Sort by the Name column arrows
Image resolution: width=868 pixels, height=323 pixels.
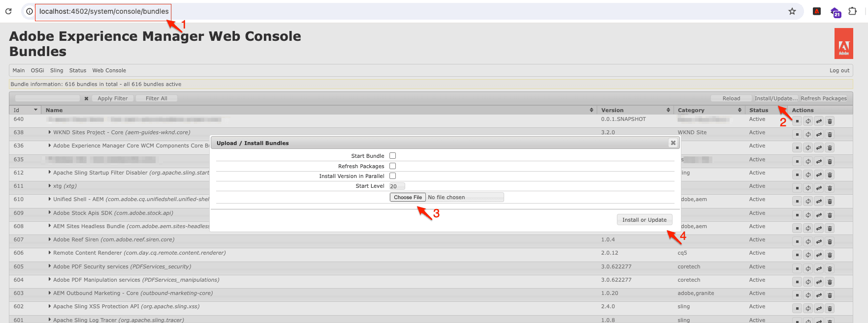tap(591, 110)
